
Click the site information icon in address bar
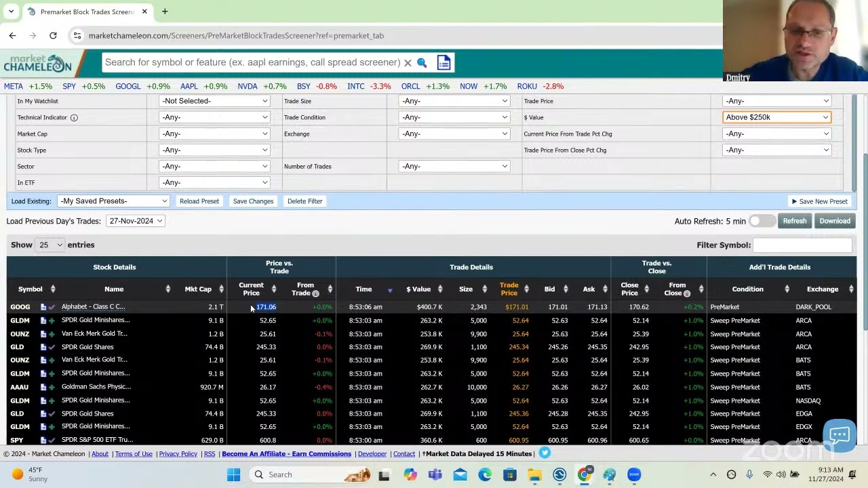tap(77, 35)
